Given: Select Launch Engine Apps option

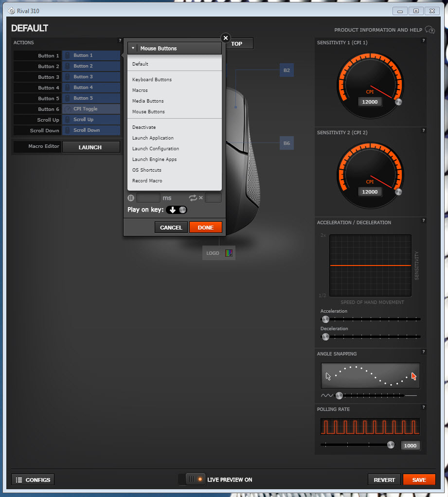Looking at the screenshot, I should click(x=174, y=160).
